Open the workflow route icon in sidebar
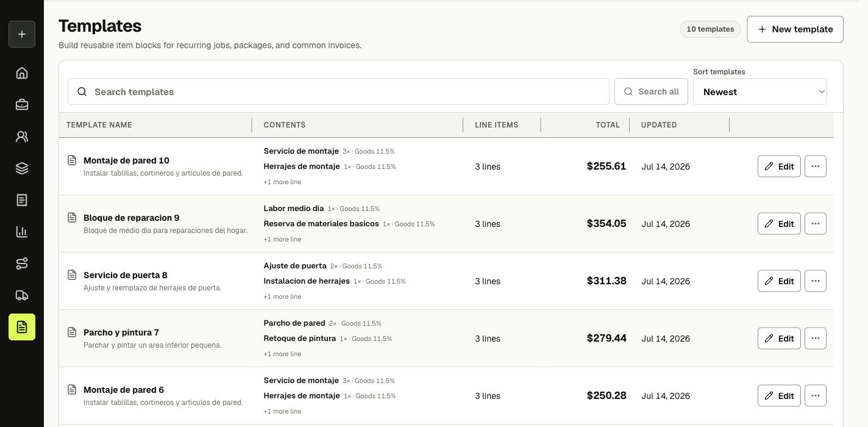 [22, 264]
